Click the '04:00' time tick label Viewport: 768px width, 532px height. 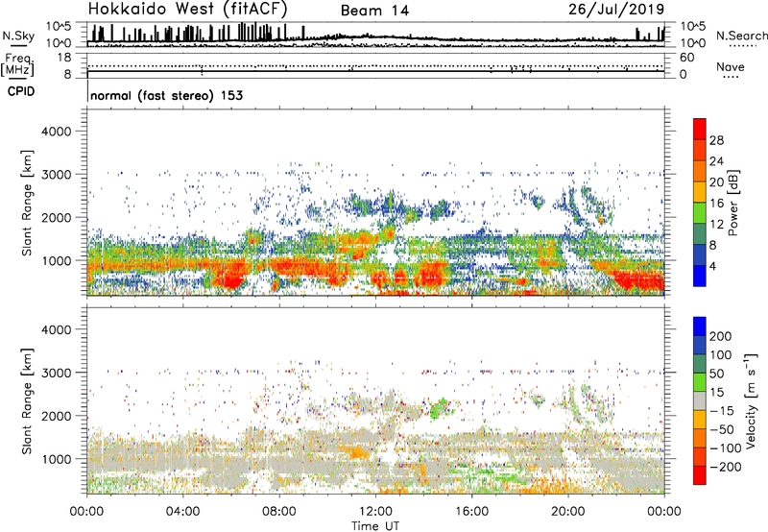(x=182, y=512)
